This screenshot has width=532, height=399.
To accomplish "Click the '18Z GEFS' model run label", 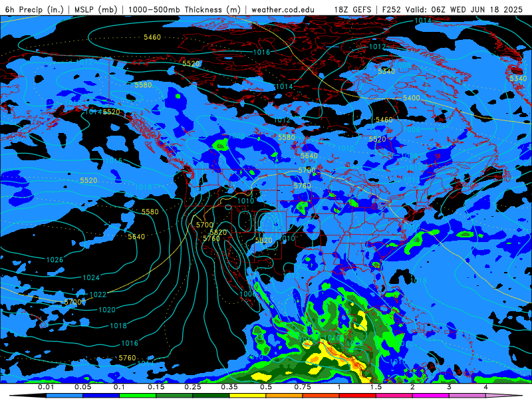I will 353,9.
